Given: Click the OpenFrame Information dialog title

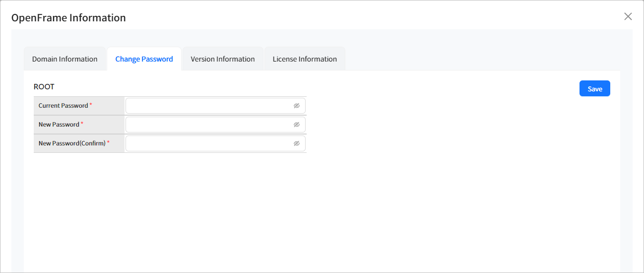Looking at the screenshot, I should point(68,18).
